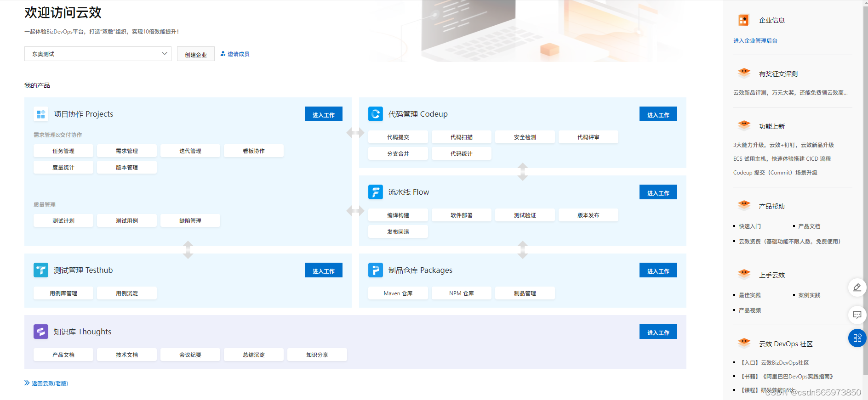Image resolution: width=868 pixels, height=400 pixels.
Task: Open 产品文档 in Thoughts
Action: pyautogui.click(x=63, y=355)
